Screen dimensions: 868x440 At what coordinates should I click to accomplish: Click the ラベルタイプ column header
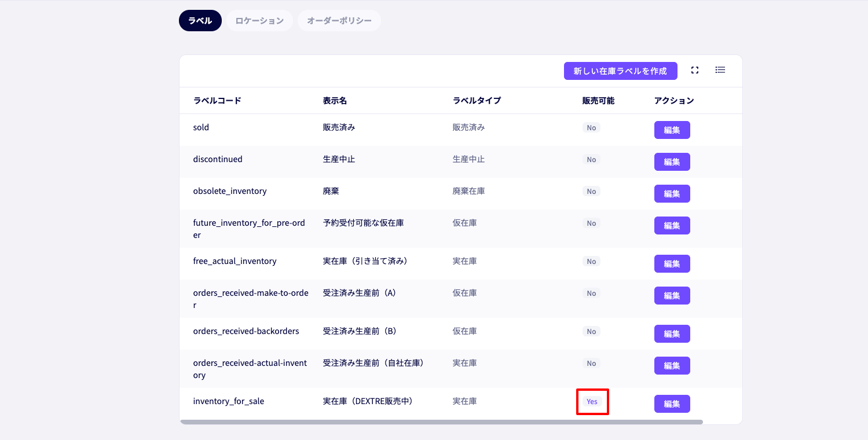click(x=477, y=101)
